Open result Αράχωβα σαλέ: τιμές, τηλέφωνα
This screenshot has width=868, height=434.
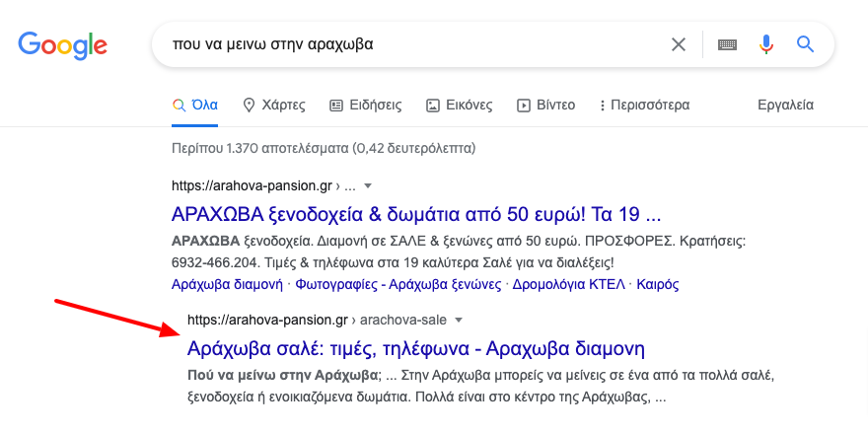point(416,348)
